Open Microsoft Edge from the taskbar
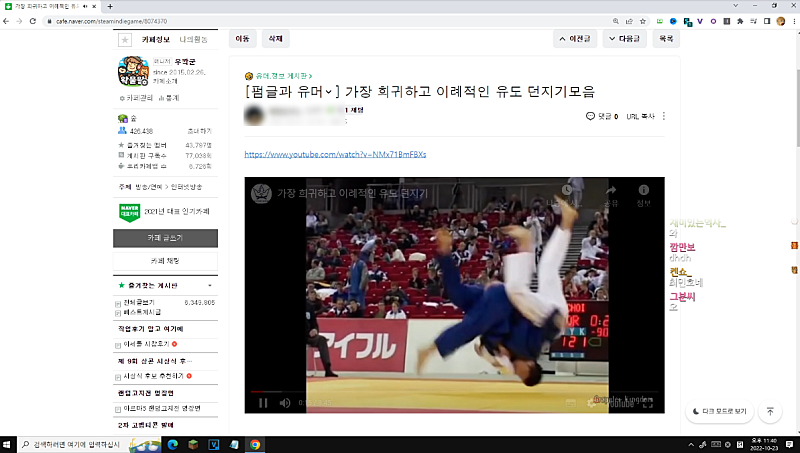Image resolution: width=800 pixels, height=453 pixels. click(x=172, y=444)
